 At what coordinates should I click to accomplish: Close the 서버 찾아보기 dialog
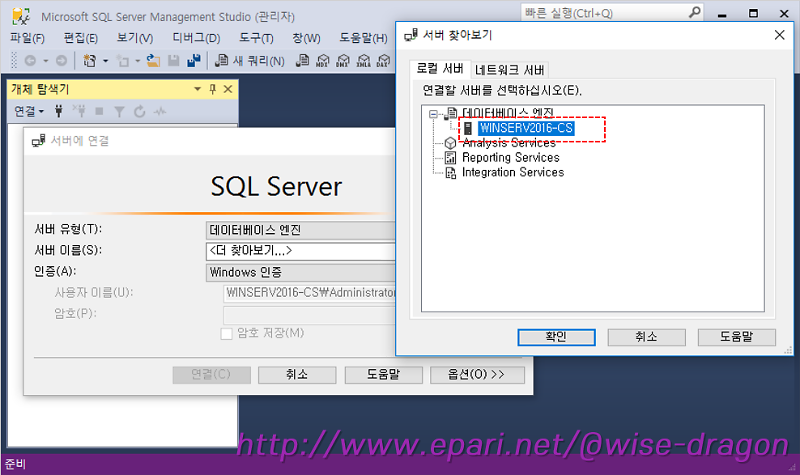click(x=780, y=35)
